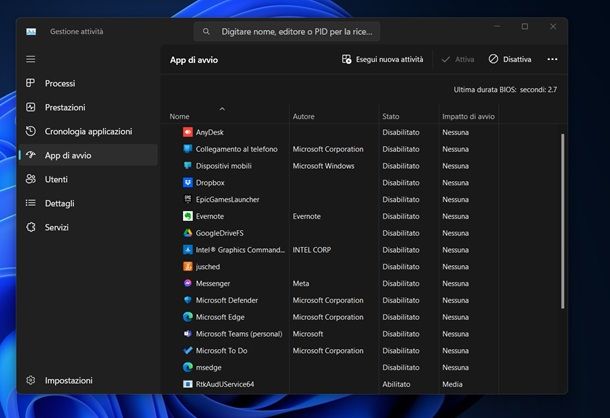Image resolution: width=610 pixels, height=418 pixels.
Task: Select the Dispositivi mobili icon
Action: [x=188, y=165]
